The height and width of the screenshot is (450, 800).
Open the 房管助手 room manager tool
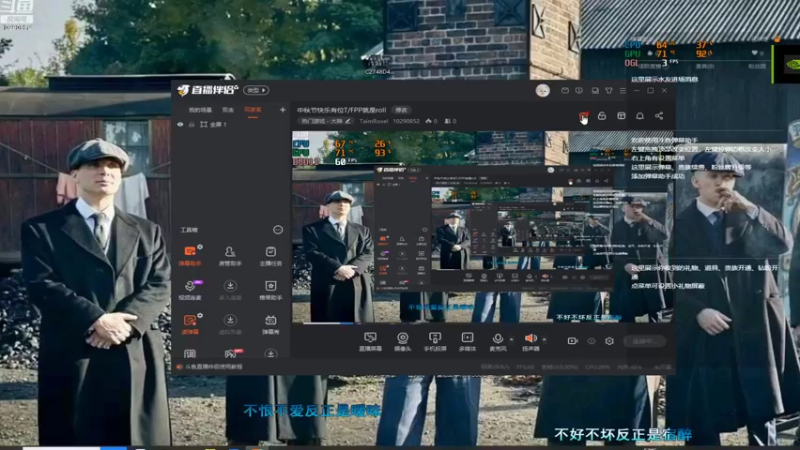(x=230, y=255)
